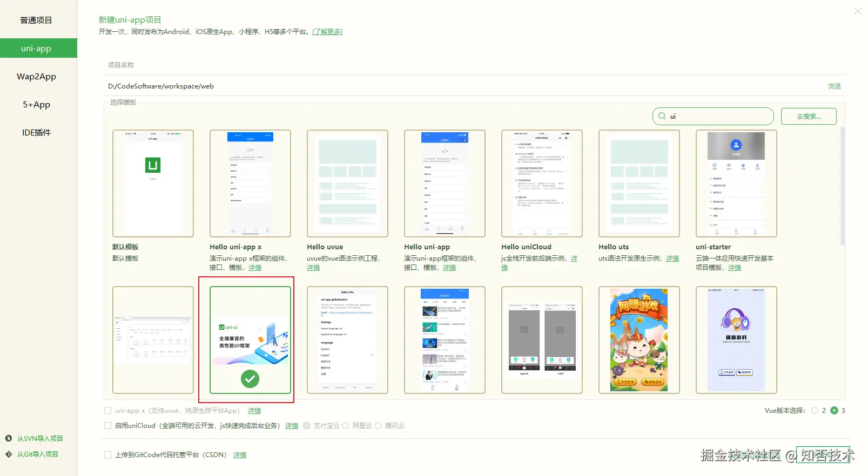Enable the uni-app x checkbox
This screenshot has height=476, width=868.
[x=107, y=411]
